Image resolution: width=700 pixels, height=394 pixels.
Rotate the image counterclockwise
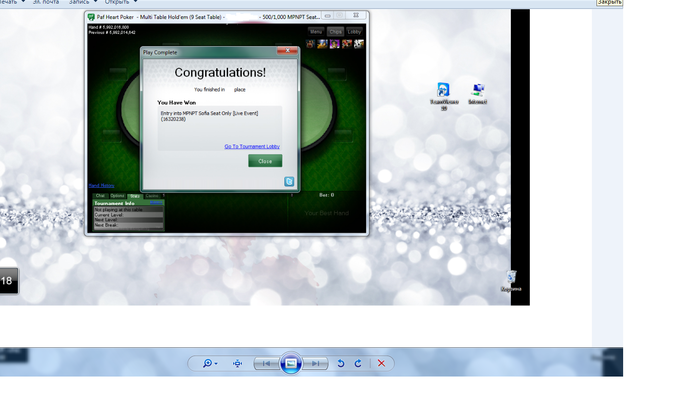click(x=341, y=363)
